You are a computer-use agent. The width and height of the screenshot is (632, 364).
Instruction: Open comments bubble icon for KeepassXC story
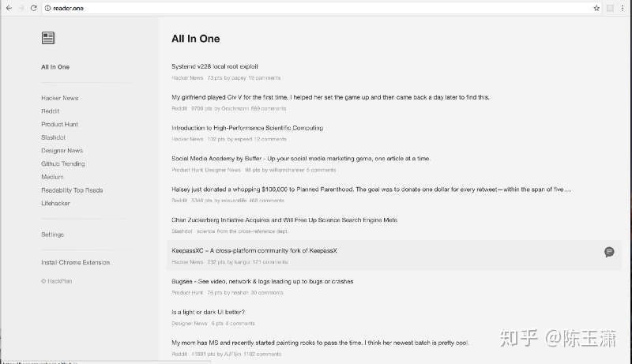pyautogui.click(x=609, y=252)
